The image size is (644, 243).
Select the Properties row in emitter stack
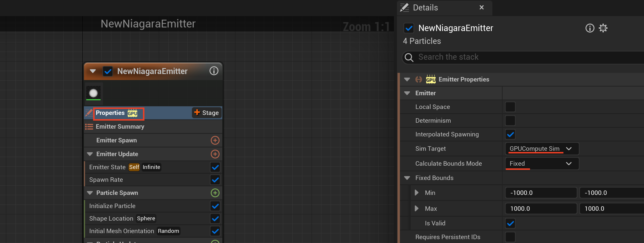click(x=153, y=113)
